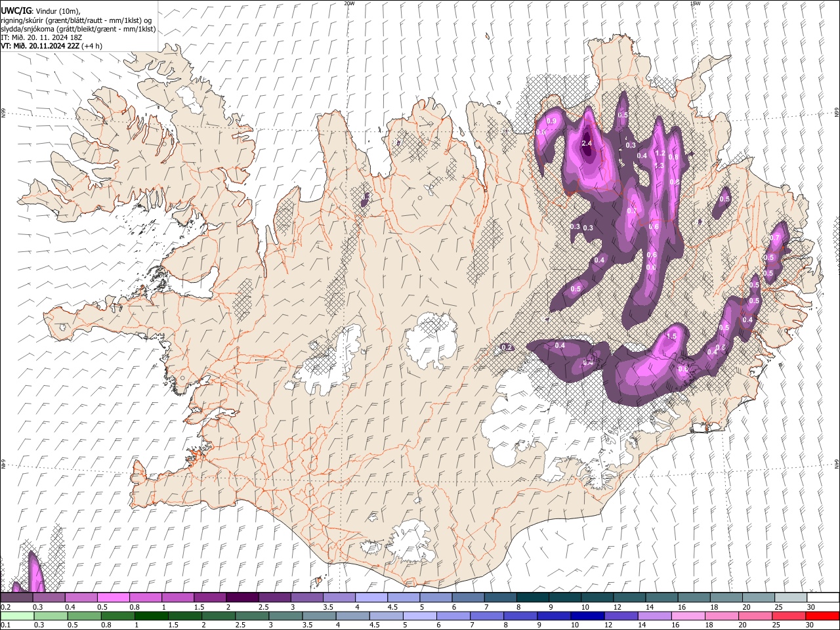
Task: Click the light pink 16–18 swatch, lower scale
Action: [688, 616]
